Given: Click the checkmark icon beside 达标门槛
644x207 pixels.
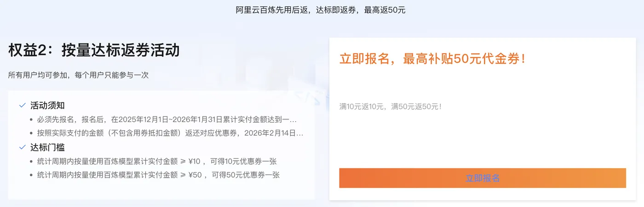Looking at the screenshot, I should (x=22, y=147).
